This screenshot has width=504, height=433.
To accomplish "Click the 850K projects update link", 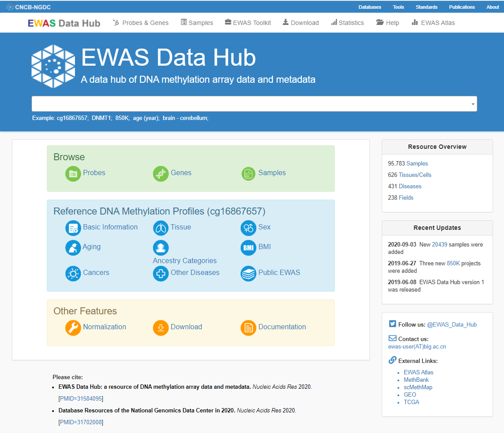I will 453,264.
